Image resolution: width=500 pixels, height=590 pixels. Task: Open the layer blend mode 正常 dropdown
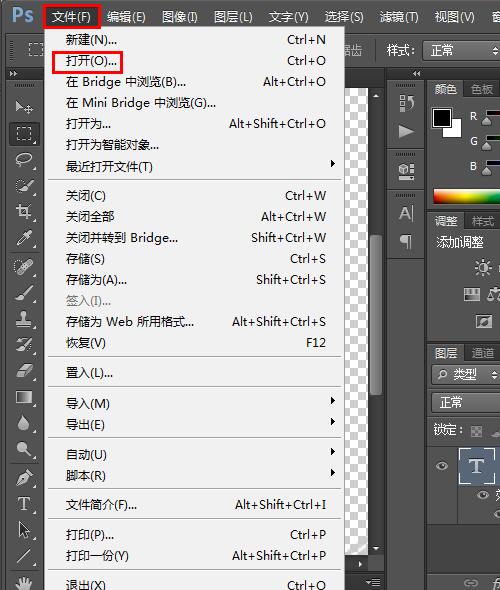(x=466, y=403)
